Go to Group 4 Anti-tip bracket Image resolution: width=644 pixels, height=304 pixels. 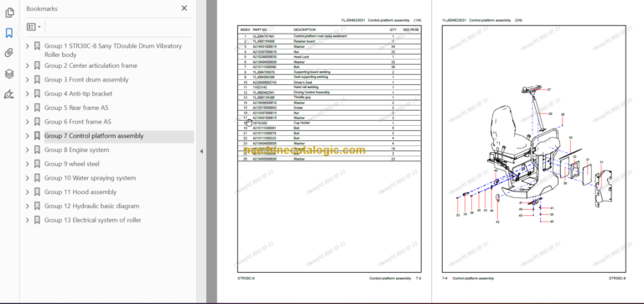tap(78, 94)
